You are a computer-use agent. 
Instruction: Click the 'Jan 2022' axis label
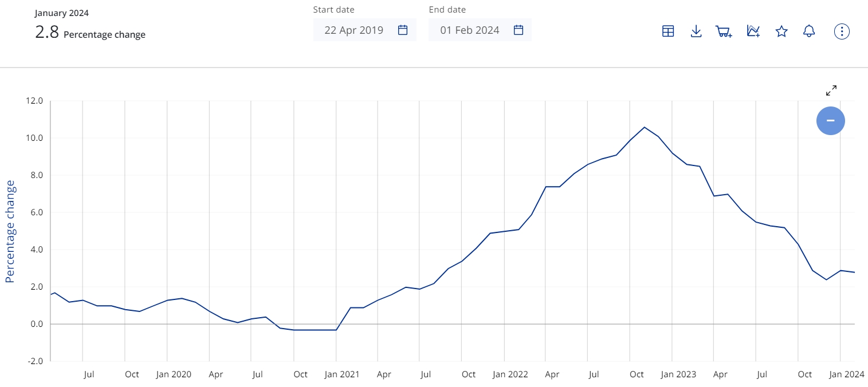(510, 374)
